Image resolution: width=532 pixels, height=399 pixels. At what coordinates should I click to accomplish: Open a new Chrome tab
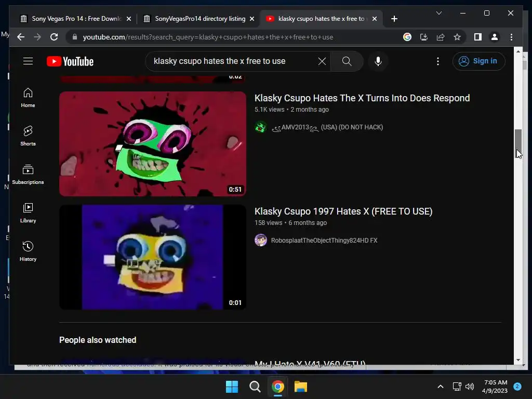pyautogui.click(x=394, y=19)
